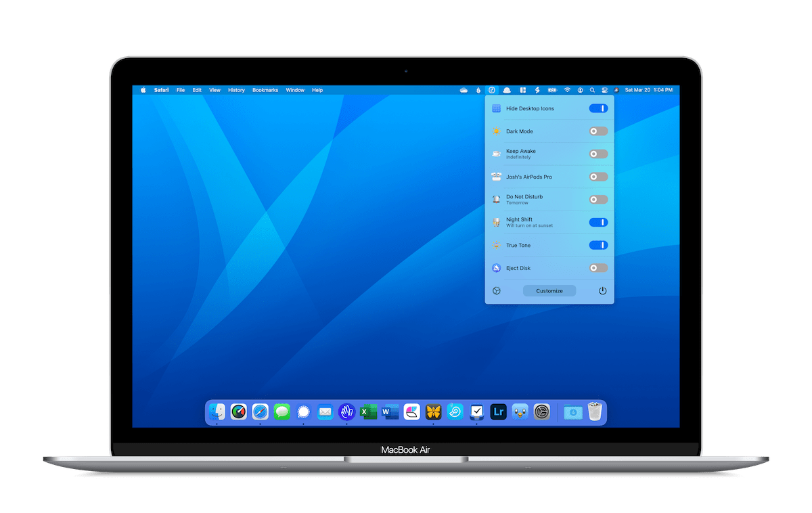Click the Keep Awake coffee cup icon
Image resolution: width=812 pixels, height=513 pixels.
coord(497,154)
